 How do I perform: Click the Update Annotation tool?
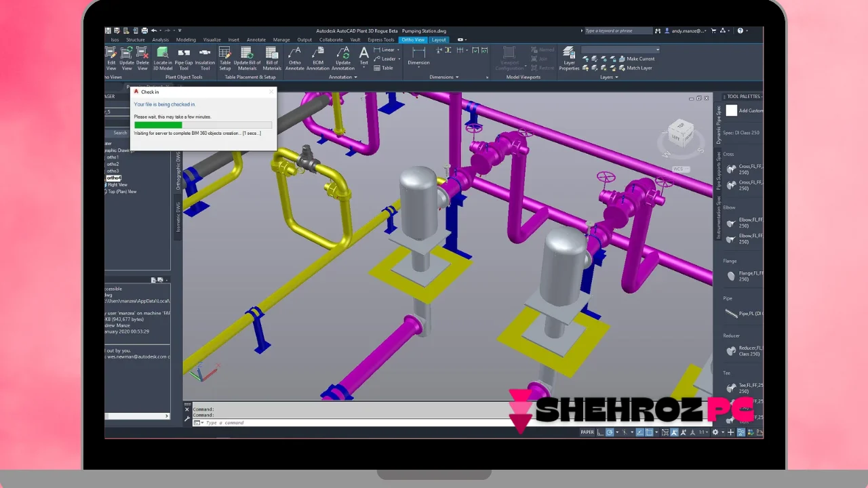(x=343, y=58)
